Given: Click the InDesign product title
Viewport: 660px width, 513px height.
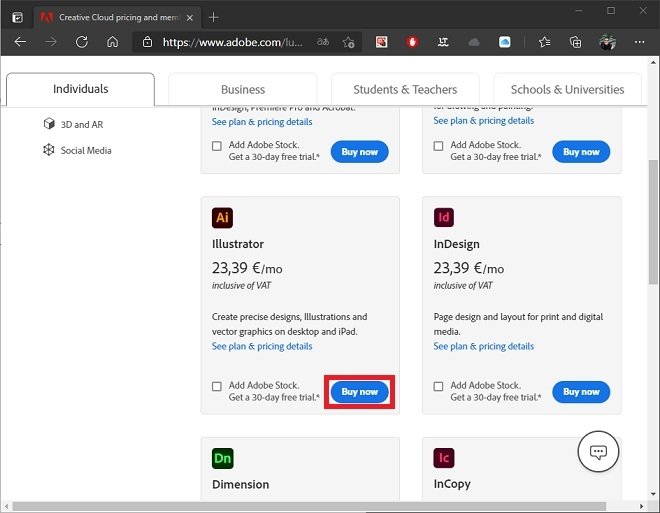Looking at the screenshot, I should point(456,244).
